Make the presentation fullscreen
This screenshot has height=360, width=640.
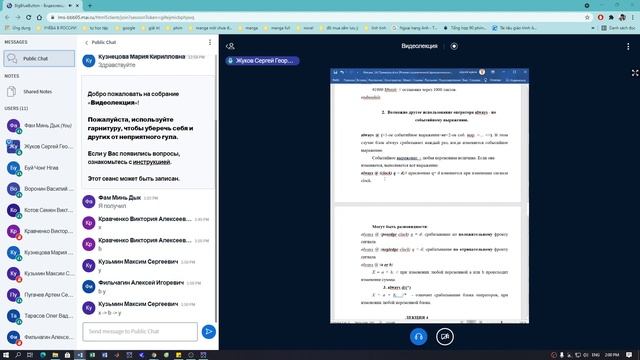[x=635, y=73]
